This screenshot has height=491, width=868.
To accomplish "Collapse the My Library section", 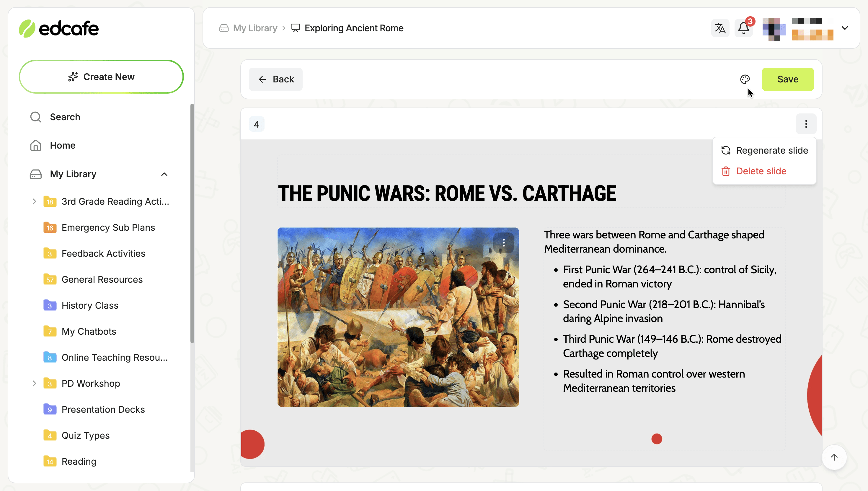I will [x=164, y=174].
